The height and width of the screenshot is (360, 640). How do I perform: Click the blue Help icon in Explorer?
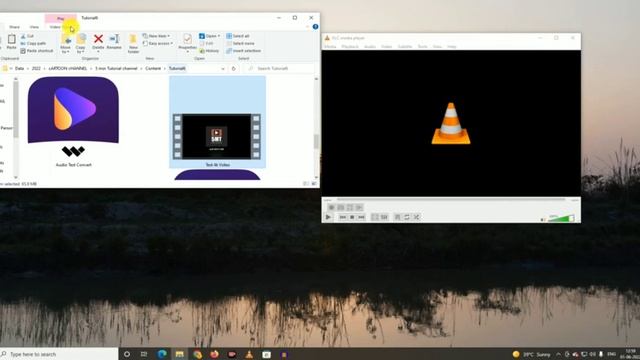(x=315, y=27)
